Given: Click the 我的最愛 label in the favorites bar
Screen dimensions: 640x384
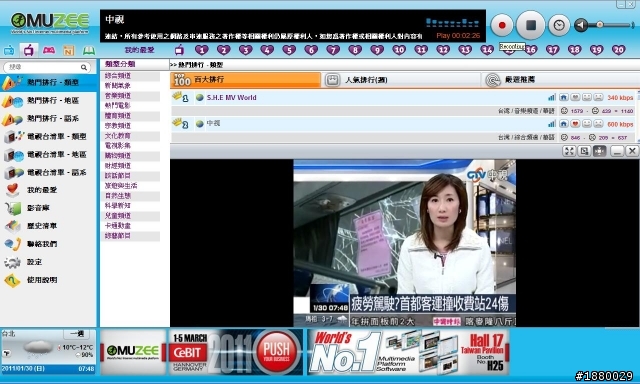Looking at the screenshot, I should pyautogui.click(x=139, y=50).
